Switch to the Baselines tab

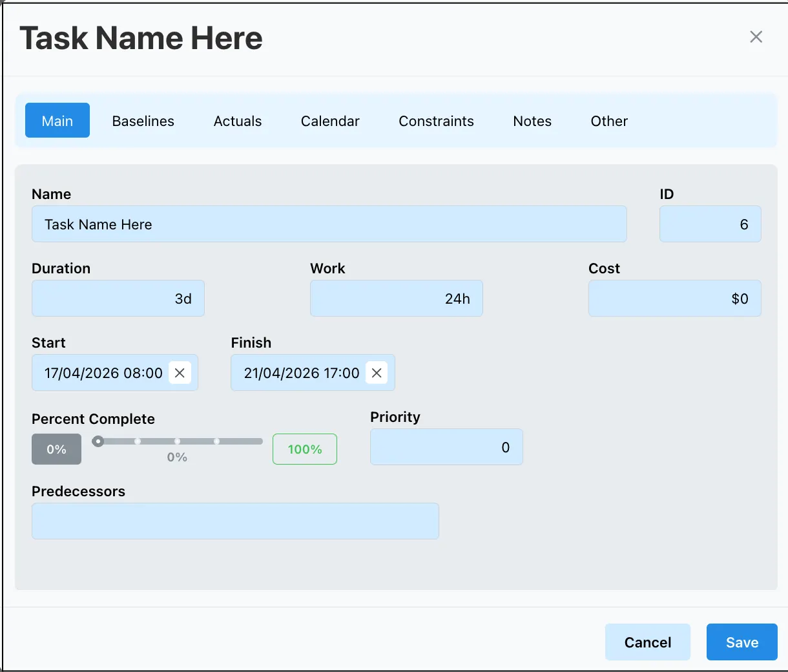pos(143,121)
